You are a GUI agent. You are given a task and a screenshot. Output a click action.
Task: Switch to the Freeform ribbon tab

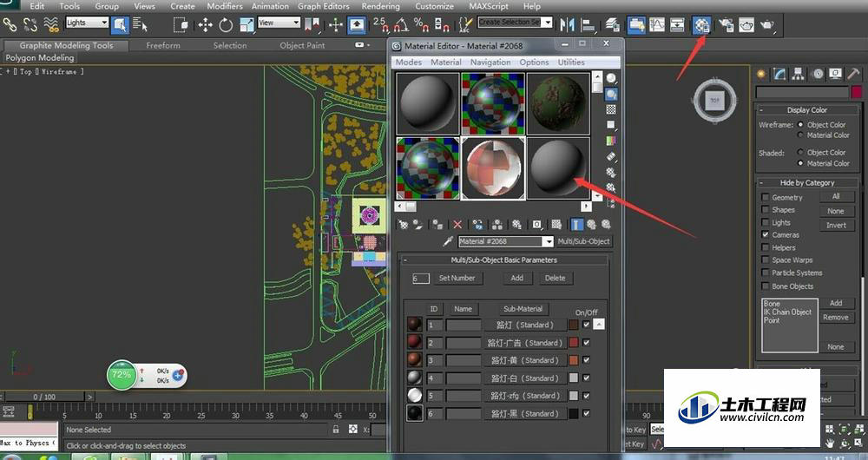(x=163, y=45)
